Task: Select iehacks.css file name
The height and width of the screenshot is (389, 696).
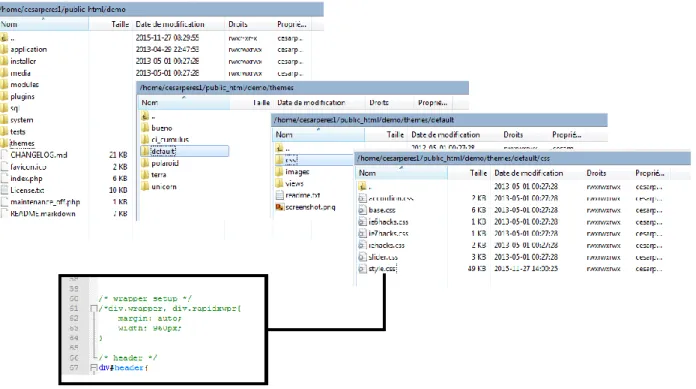Action: point(387,245)
